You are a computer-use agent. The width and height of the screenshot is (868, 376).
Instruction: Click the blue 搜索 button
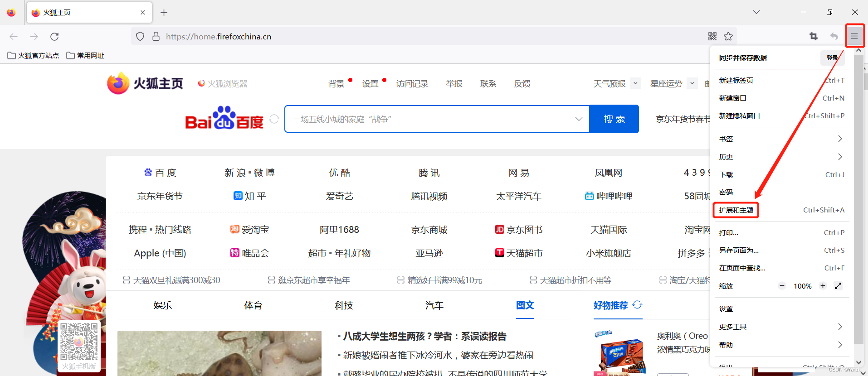(614, 119)
